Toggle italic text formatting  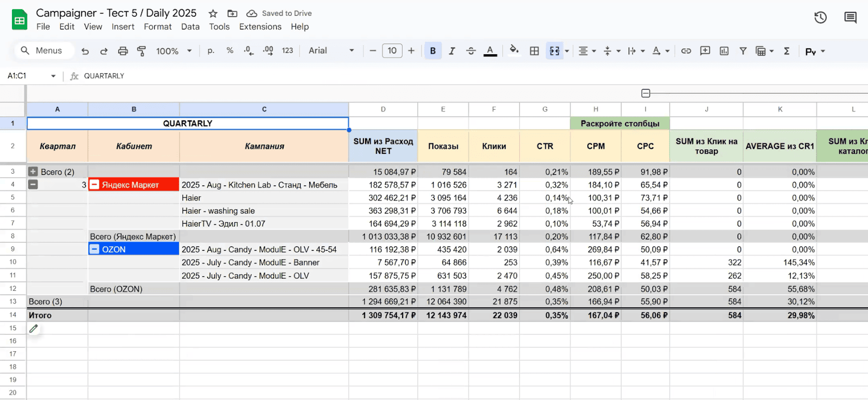pos(451,51)
